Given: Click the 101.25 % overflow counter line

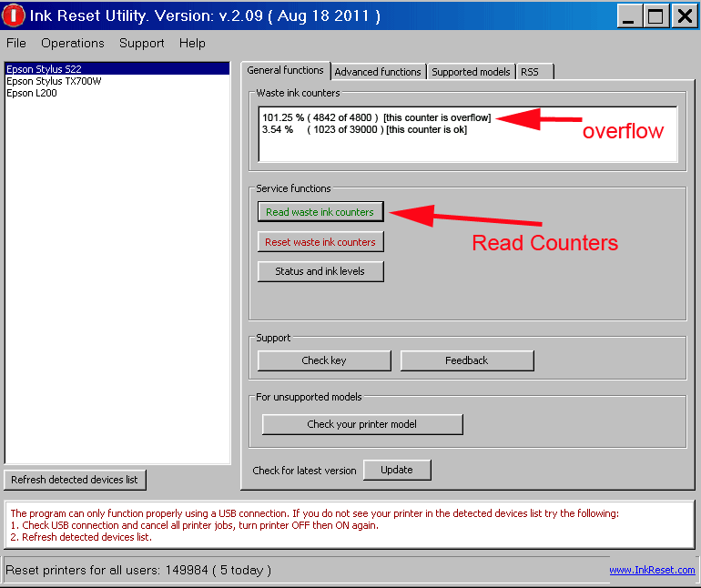Looking at the screenshot, I should (376, 117).
